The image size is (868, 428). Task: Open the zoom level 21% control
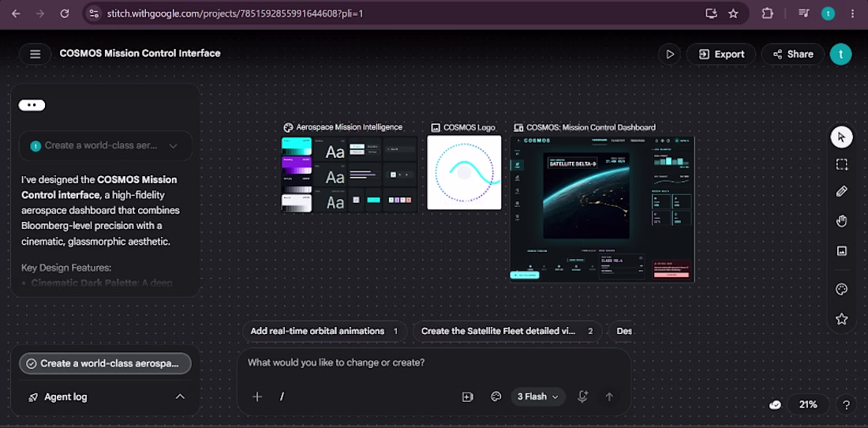[808, 405]
